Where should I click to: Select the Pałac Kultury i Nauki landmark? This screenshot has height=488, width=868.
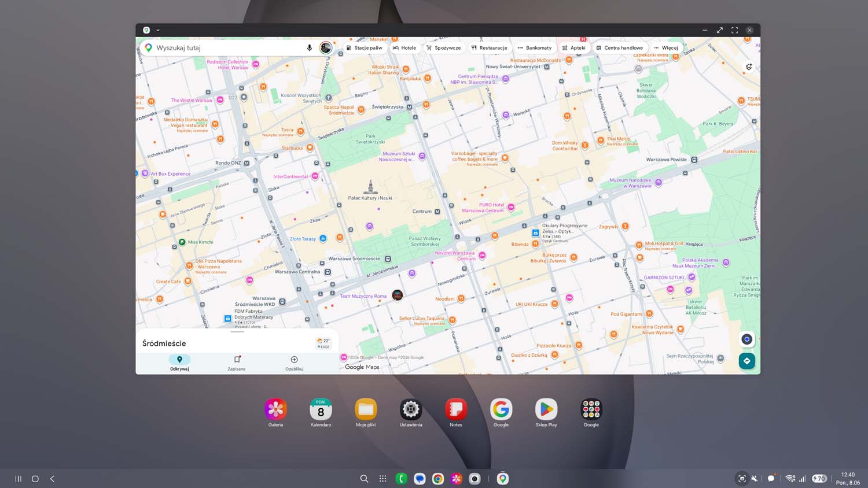coord(370,187)
